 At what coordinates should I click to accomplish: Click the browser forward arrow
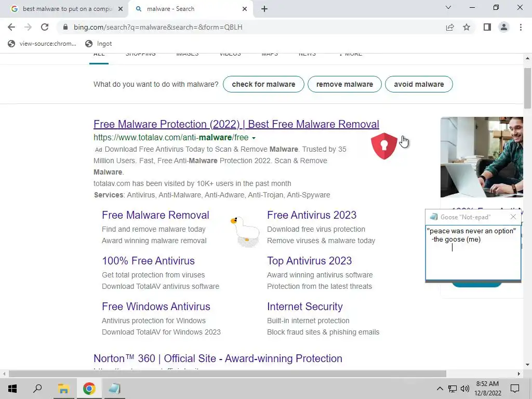click(28, 27)
